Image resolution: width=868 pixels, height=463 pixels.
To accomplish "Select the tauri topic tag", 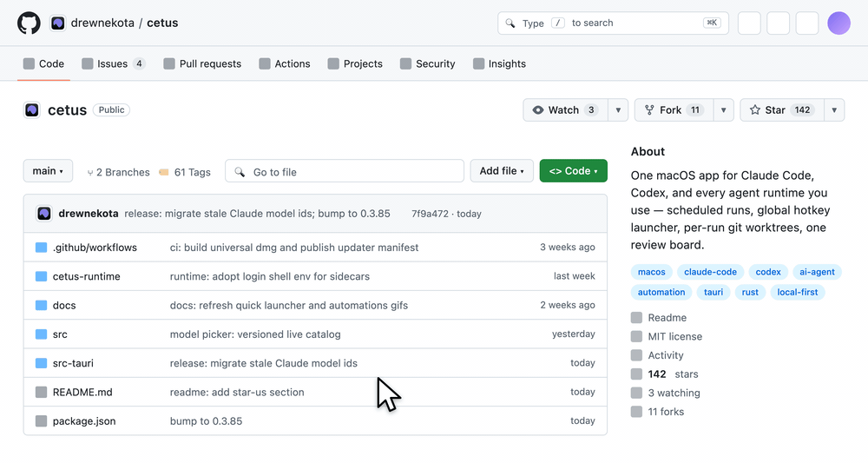I will pos(713,293).
